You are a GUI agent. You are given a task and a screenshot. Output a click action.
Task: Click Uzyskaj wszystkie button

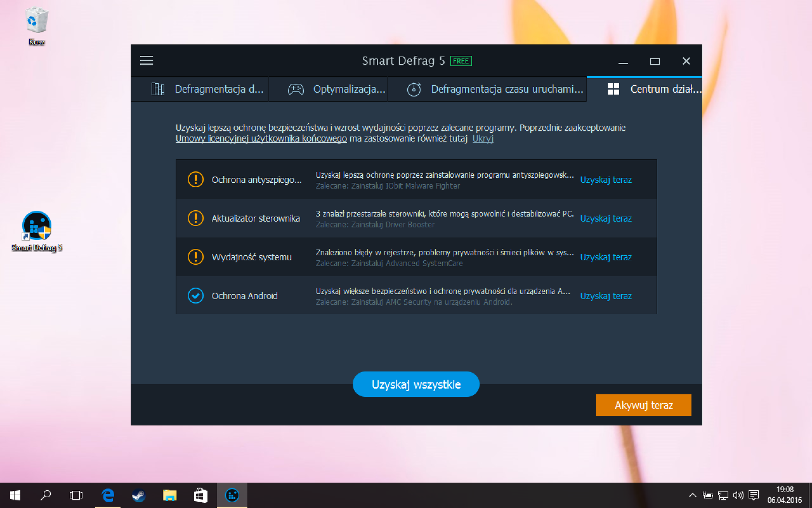416,384
